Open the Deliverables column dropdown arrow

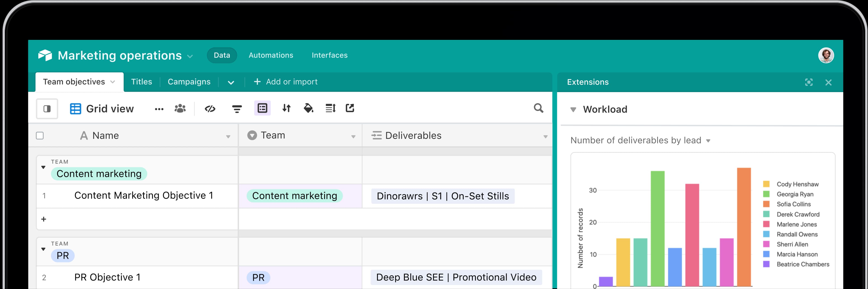click(545, 137)
